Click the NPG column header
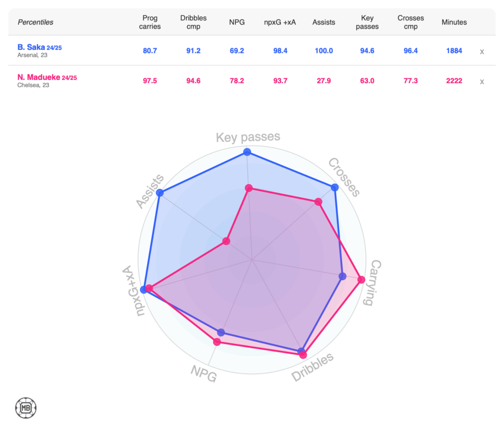504x441 pixels. 236,22
